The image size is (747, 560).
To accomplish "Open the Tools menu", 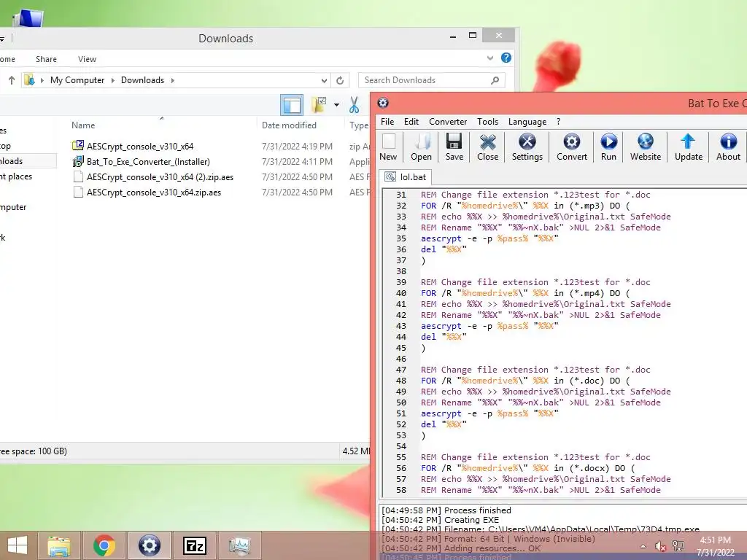I will (488, 122).
